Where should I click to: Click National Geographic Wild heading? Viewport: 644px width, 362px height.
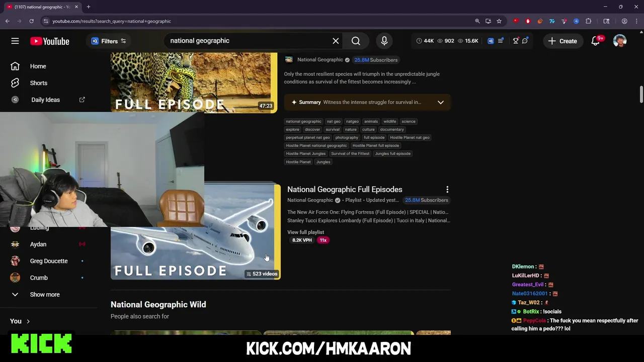[x=158, y=305]
